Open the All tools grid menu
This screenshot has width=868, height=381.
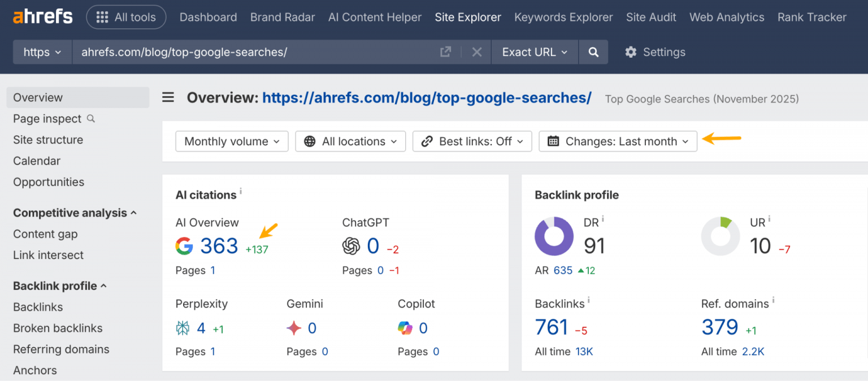(126, 18)
